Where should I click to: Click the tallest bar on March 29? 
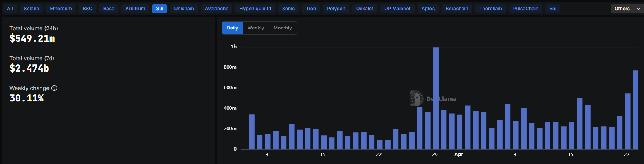pos(435,98)
